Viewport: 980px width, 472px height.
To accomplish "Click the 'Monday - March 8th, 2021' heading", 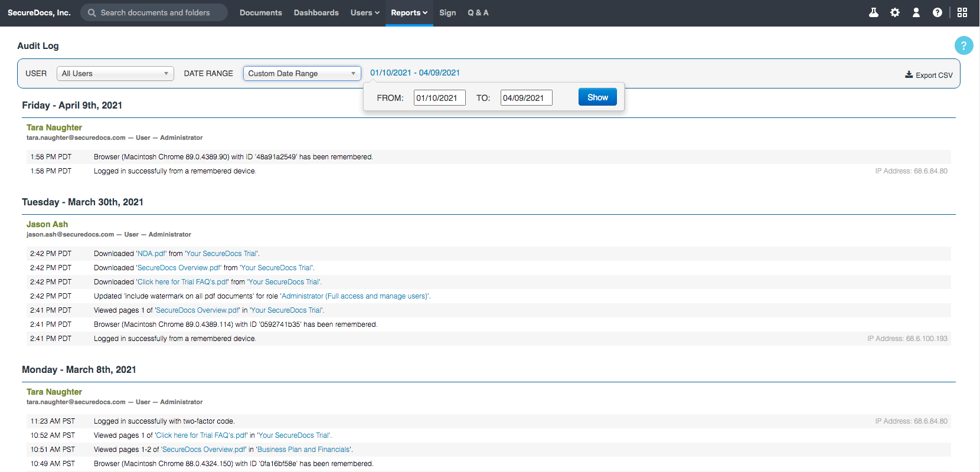I will [79, 370].
